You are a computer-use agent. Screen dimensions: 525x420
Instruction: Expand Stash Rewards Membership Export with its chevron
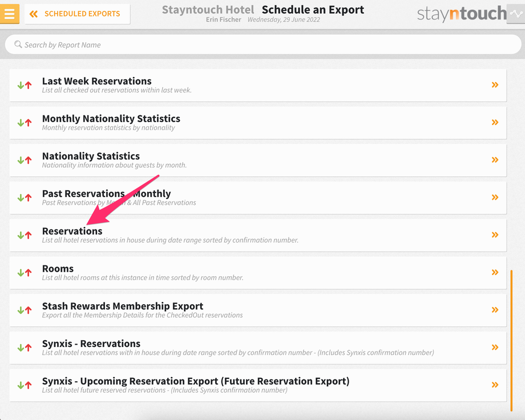click(x=495, y=310)
